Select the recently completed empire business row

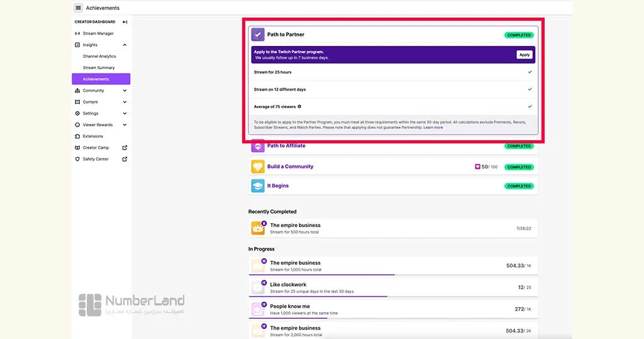pyautogui.click(x=393, y=228)
